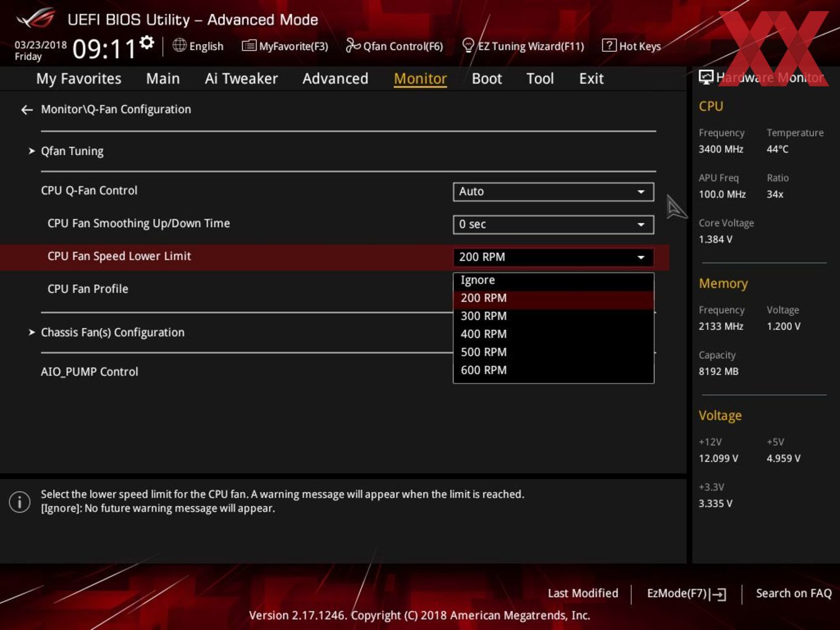Select 200 RPM option in list
This screenshot has height=630, width=840.
click(553, 298)
